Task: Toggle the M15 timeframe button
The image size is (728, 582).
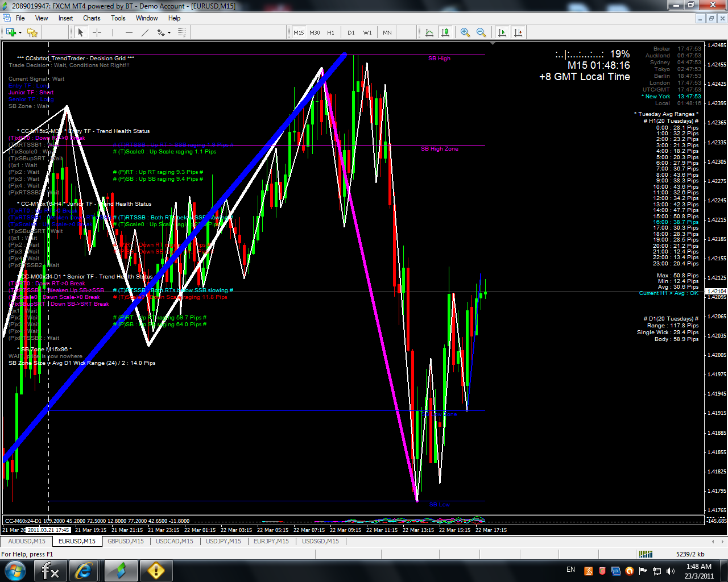Action: coord(299,32)
